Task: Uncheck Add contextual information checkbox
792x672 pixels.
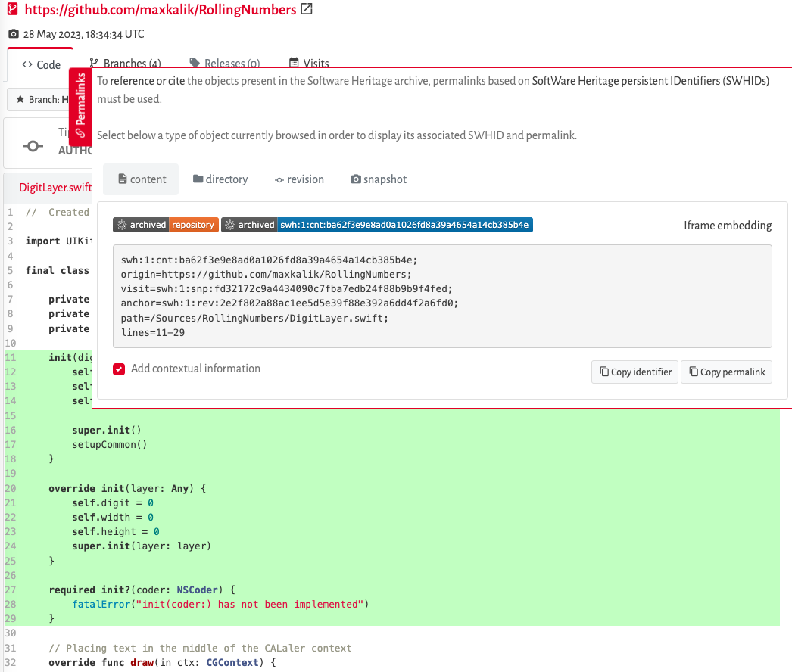Action: pos(119,369)
